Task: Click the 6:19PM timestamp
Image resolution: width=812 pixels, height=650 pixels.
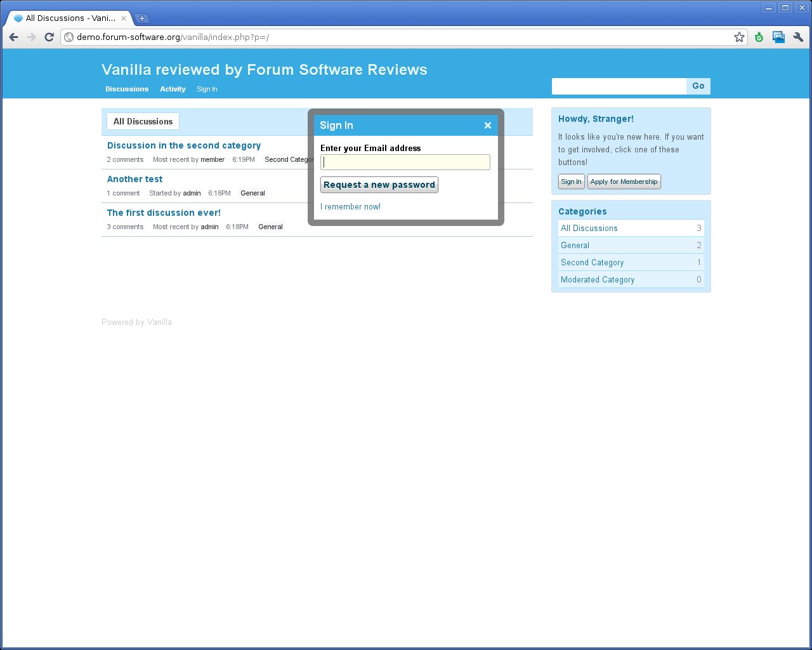Action: point(244,159)
